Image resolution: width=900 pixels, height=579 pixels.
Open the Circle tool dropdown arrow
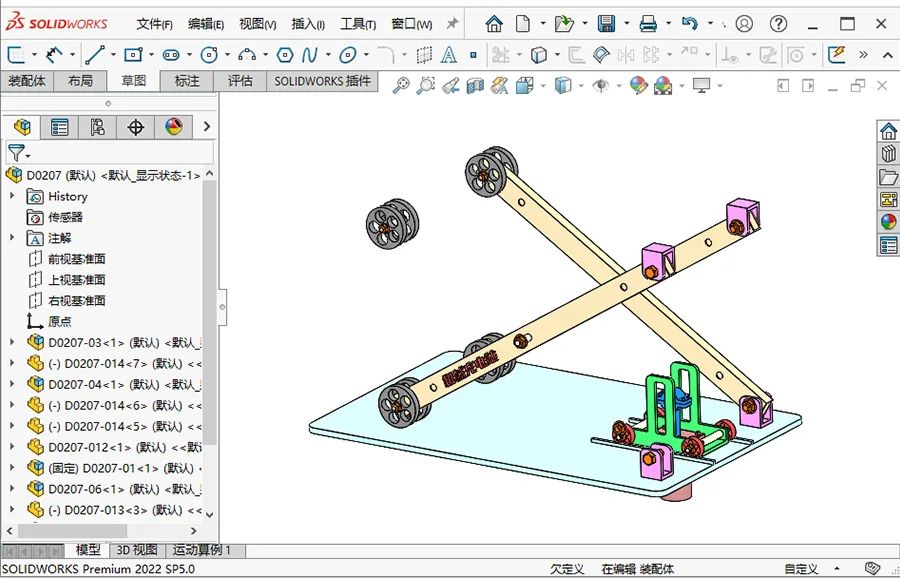(227, 55)
